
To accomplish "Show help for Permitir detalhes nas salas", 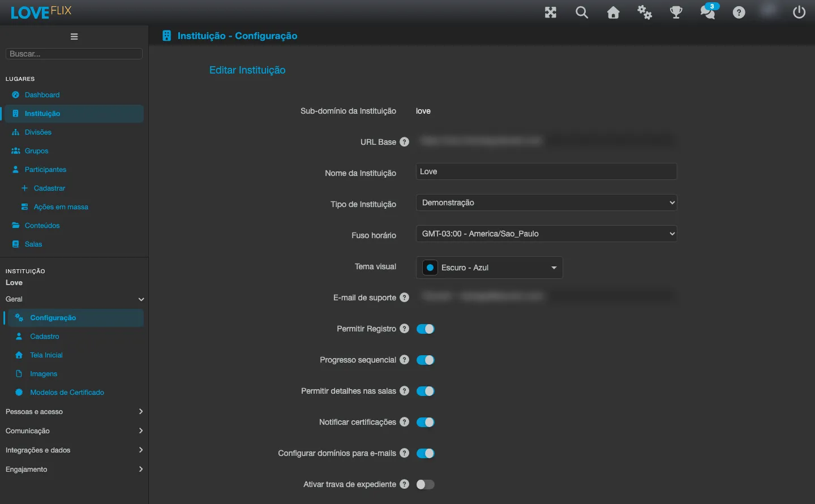I will tap(404, 391).
